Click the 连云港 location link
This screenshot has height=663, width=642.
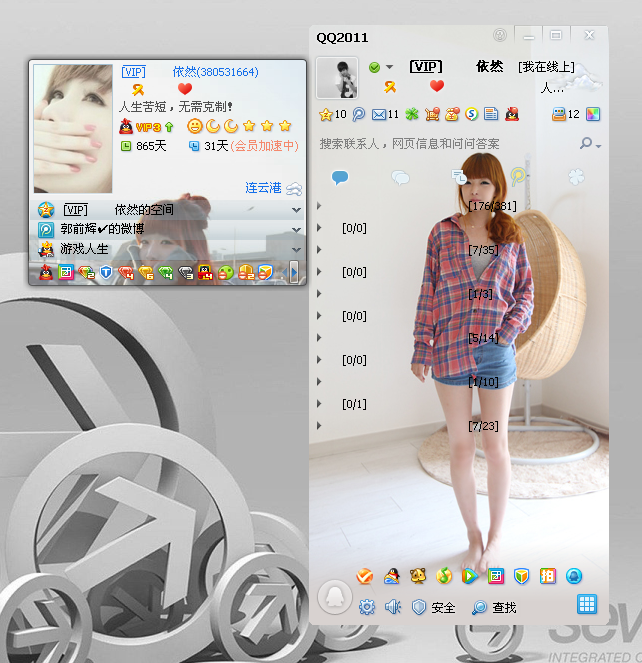click(x=263, y=188)
